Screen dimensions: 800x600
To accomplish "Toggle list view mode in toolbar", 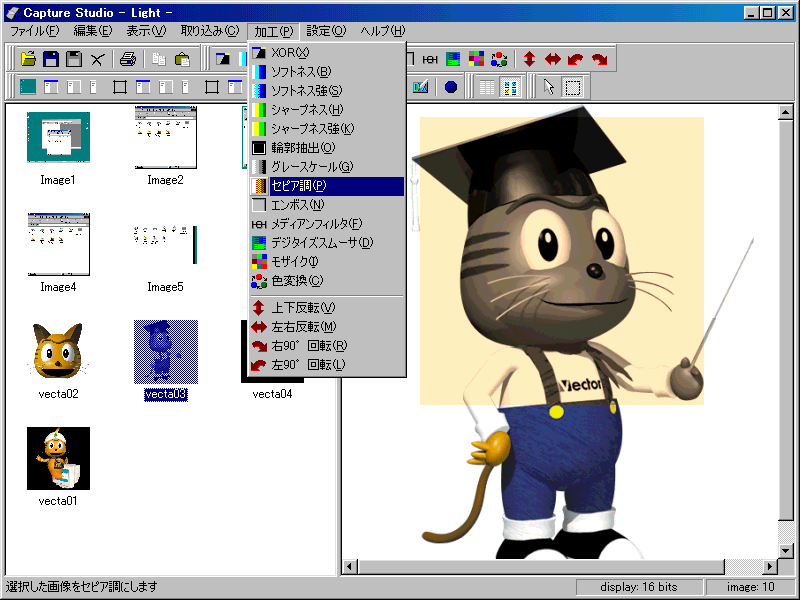I will pyautogui.click(x=487, y=87).
